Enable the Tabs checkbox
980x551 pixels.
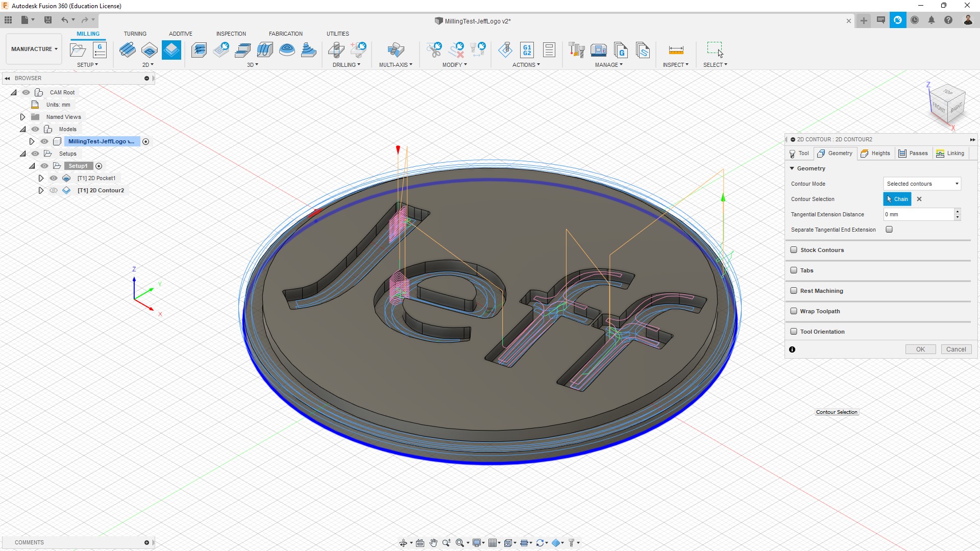tap(794, 270)
